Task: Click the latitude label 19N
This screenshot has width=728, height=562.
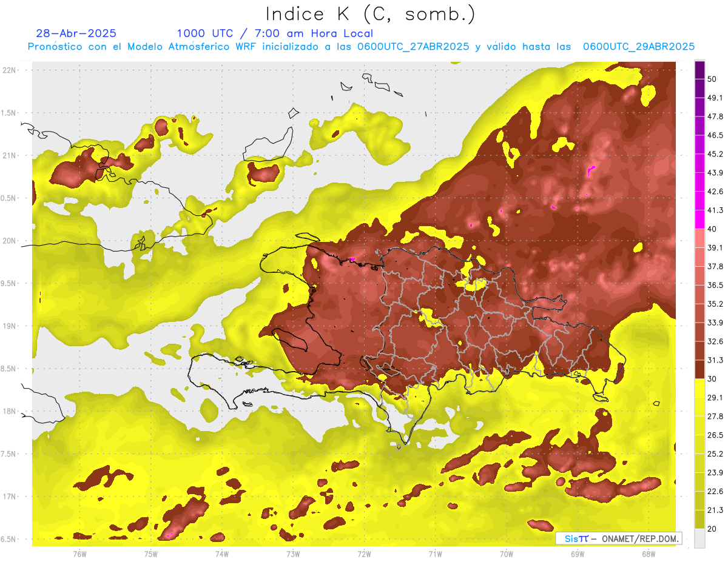Action: (10, 326)
